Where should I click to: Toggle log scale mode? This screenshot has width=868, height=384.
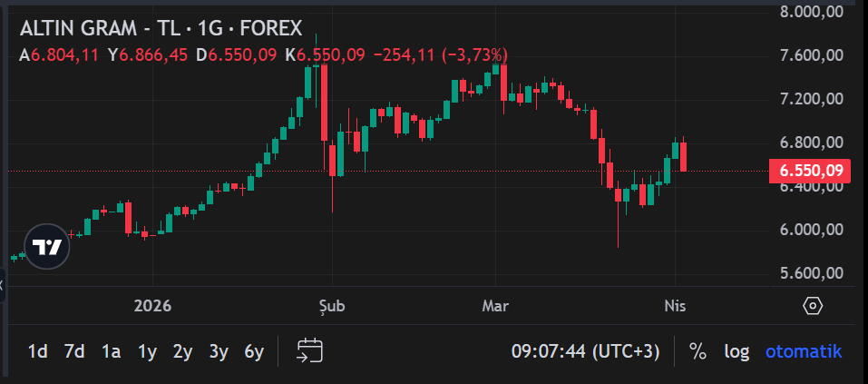point(736,351)
